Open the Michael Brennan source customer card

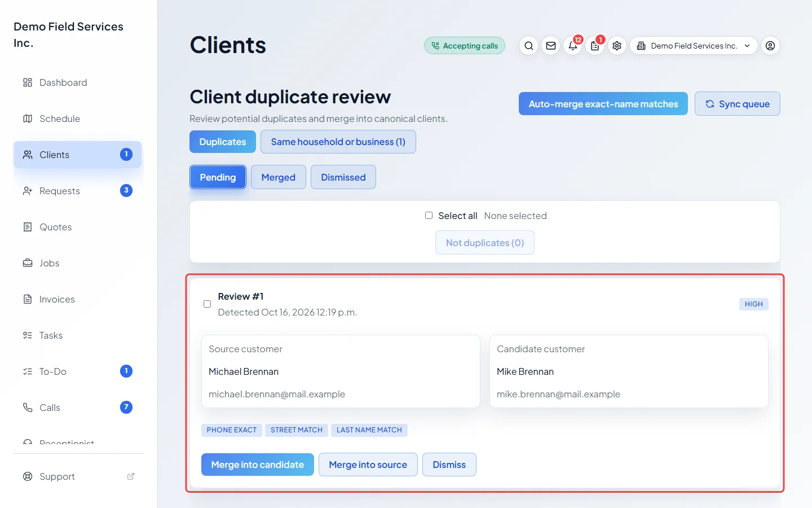tap(341, 371)
